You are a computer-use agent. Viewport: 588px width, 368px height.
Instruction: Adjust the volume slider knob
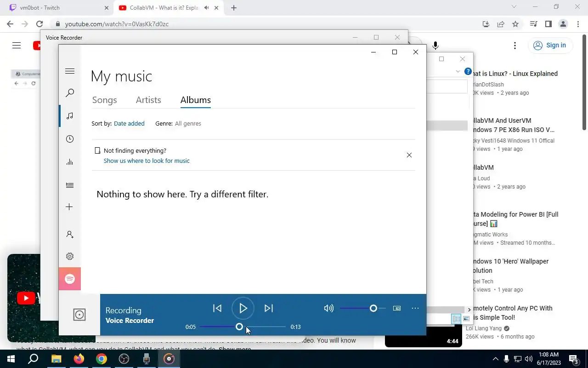[x=373, y=308]
